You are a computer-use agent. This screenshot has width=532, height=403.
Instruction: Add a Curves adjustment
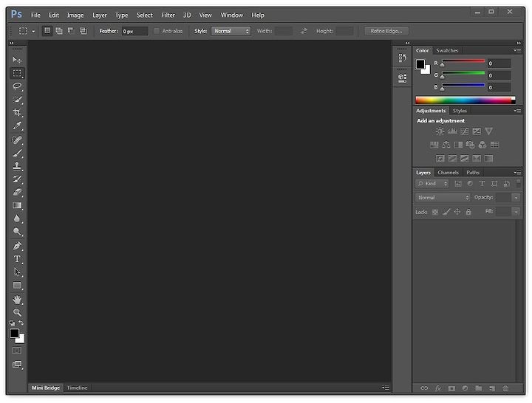click(465, 131)
